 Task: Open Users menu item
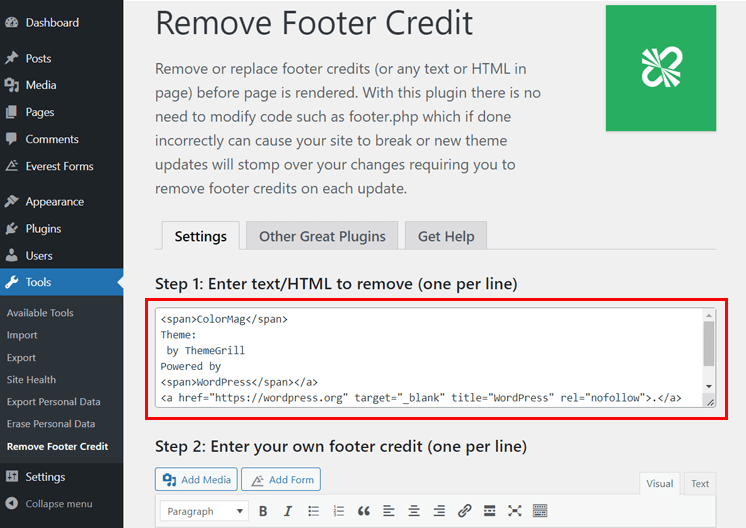tap(61, 255)
